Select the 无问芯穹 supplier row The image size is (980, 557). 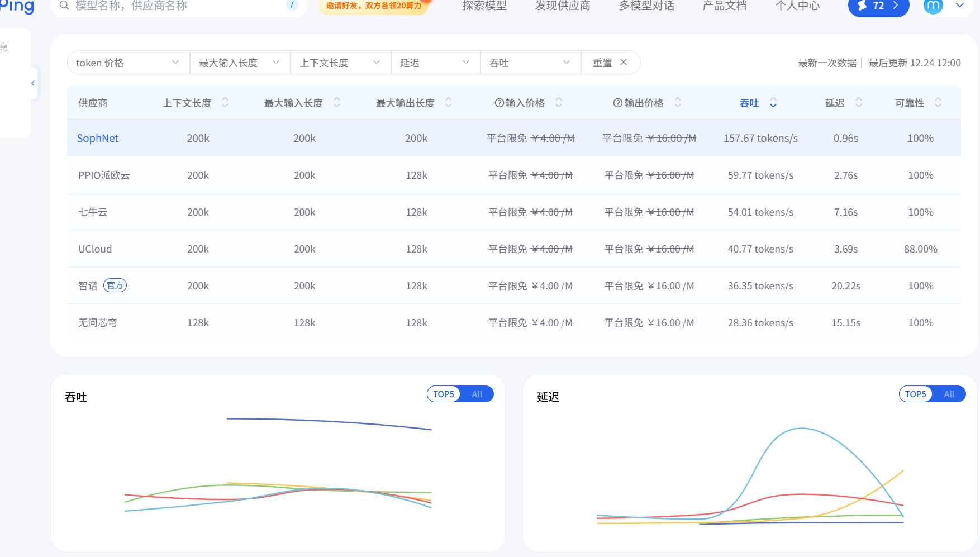[514, 322]
